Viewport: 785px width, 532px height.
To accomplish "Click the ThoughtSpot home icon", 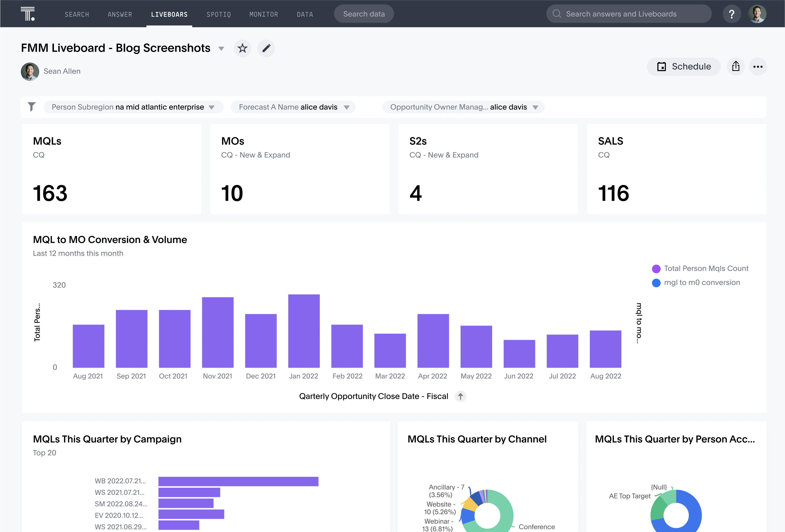I will point(28,13).
